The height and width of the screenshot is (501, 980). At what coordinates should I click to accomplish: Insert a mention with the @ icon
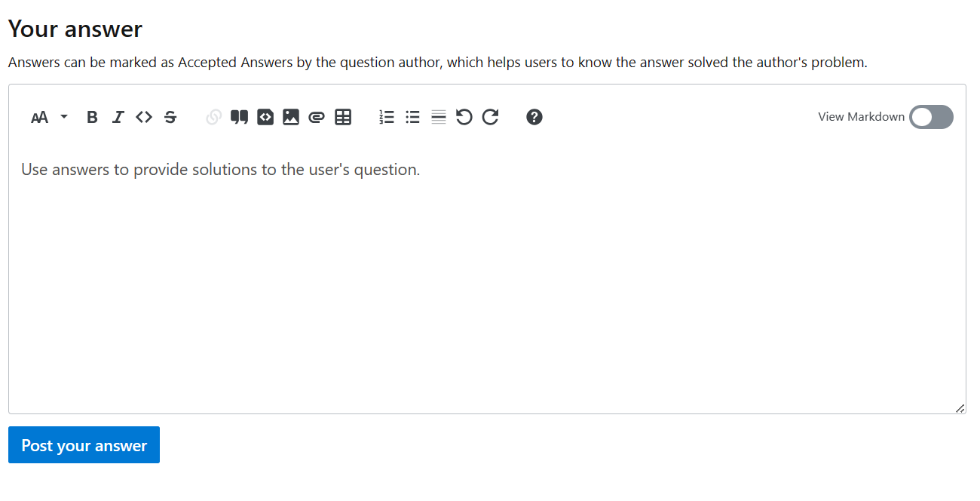(x=316, y=117)
